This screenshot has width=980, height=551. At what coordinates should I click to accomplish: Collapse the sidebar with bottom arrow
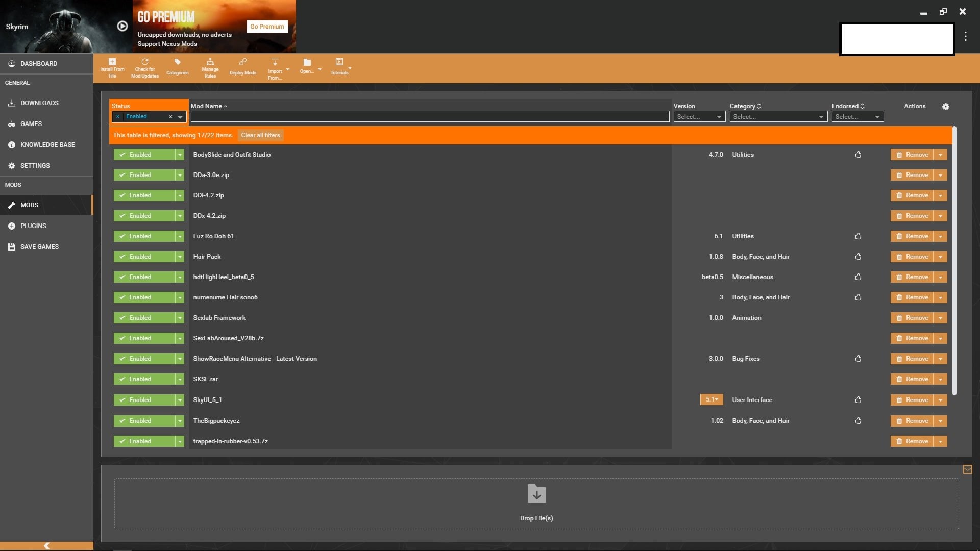[46, 546]
